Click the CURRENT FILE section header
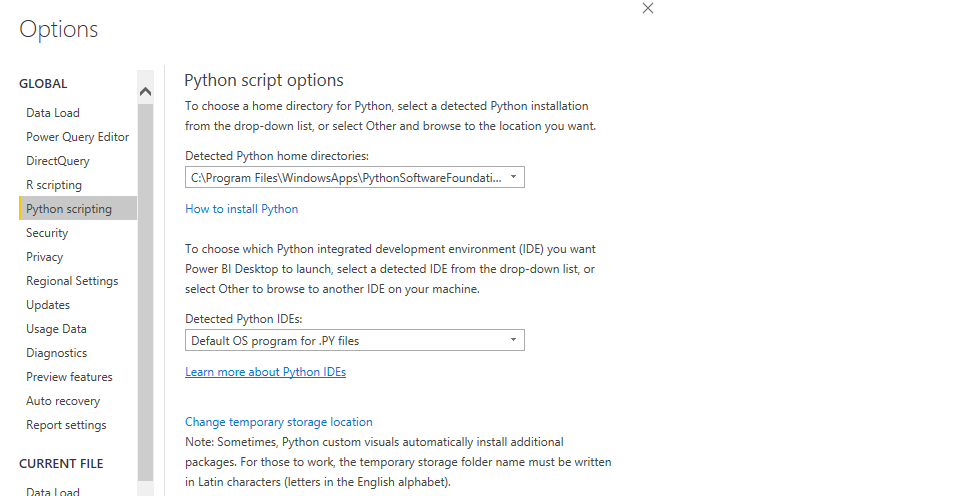Viewport: 962px width, 496px height. [61, 463]
